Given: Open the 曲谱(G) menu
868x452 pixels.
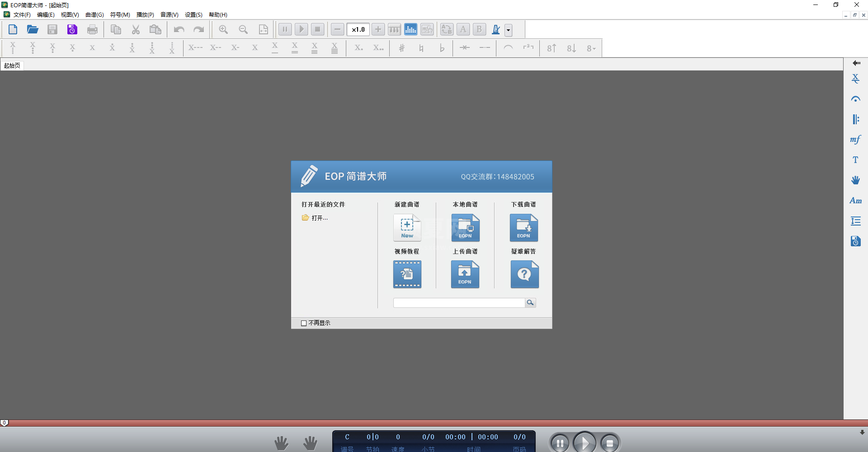Looking at the screenshot, I should coord(94,15).
